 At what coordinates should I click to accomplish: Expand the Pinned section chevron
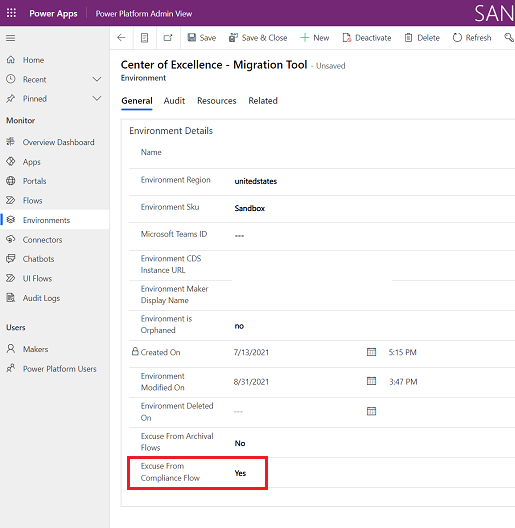(97, 99)
